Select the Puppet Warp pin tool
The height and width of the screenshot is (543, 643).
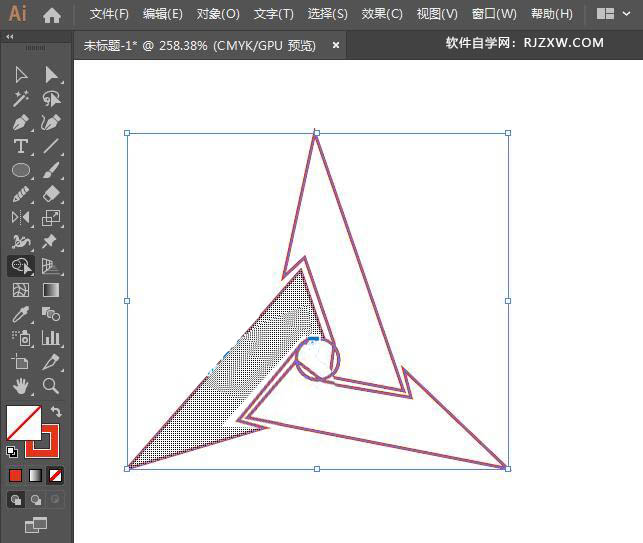51,242
